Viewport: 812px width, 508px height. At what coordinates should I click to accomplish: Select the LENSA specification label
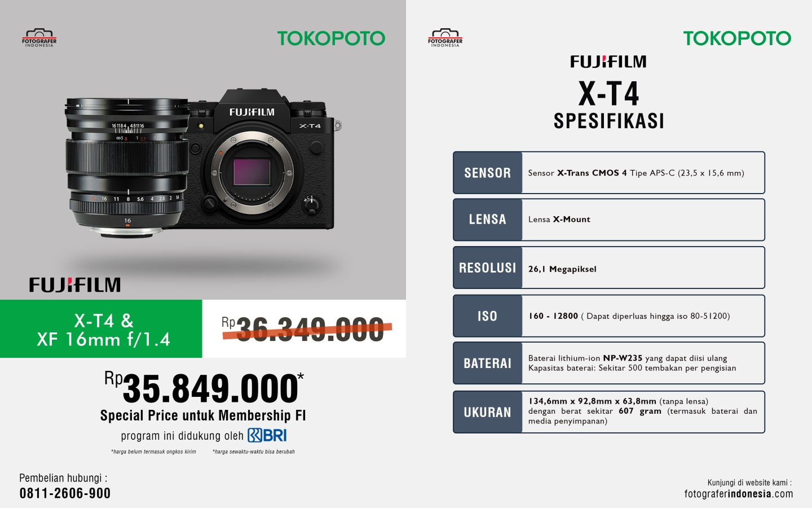pyautogui.click(x=488, y=220)
